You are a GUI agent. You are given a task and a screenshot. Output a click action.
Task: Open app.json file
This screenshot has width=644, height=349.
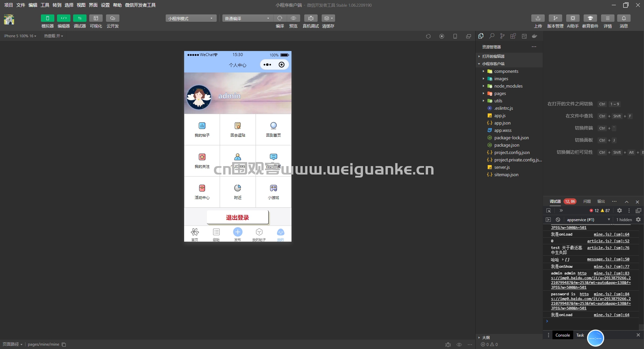point(509,123)
